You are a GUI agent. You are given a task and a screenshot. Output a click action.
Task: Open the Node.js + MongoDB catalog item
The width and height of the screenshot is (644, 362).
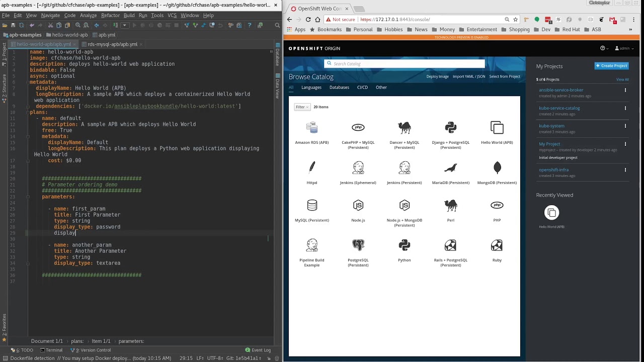pos(405,213)
